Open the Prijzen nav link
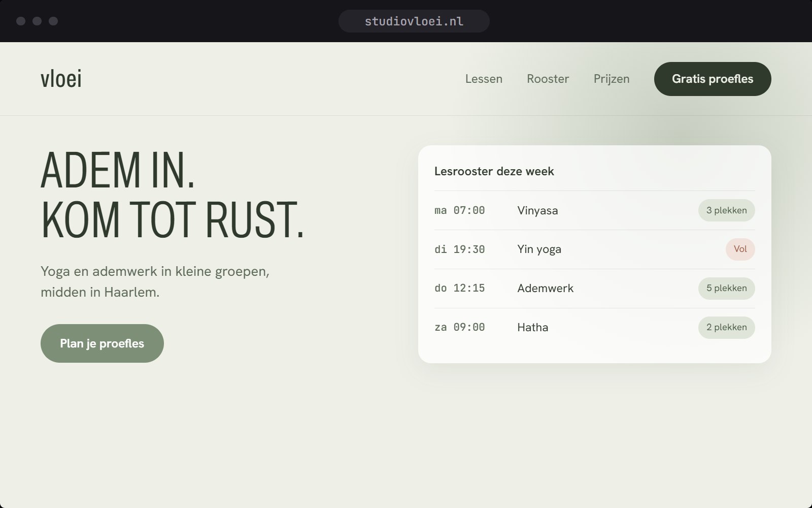The image size is (812, 508). 612,79
